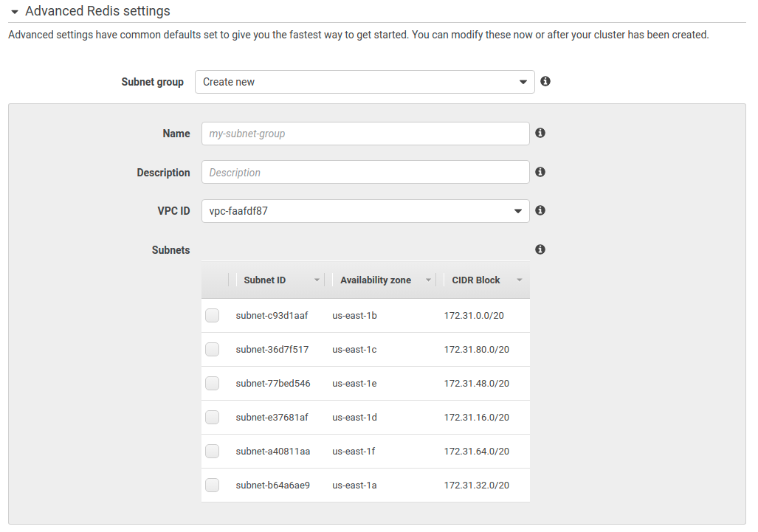
Task: Open the Availability zone column filter arrow
Action: pyautogui.click(x=428, y=280)
